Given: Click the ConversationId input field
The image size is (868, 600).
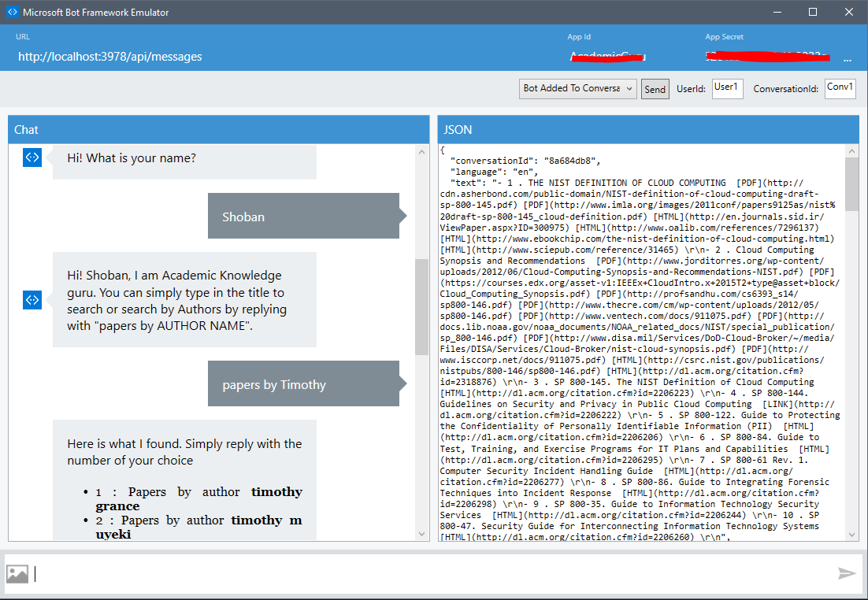Looking at the screenshot, I should coord(840,88).
